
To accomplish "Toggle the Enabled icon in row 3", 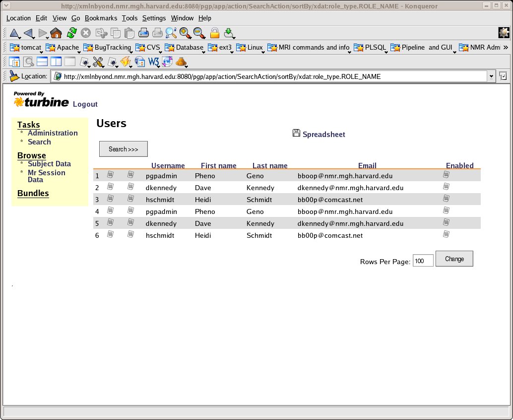I will point(446,199).
